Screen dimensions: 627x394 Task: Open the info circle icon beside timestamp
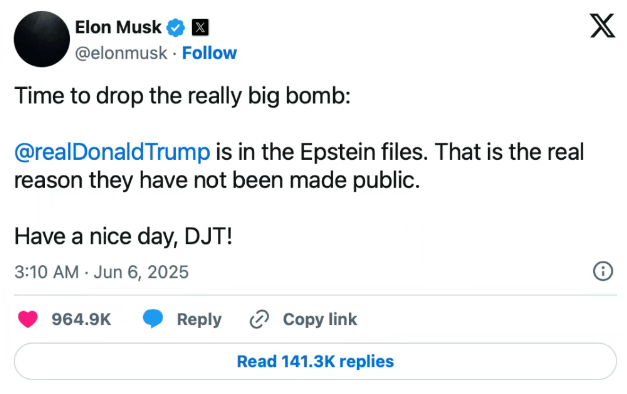coord(603,271)
